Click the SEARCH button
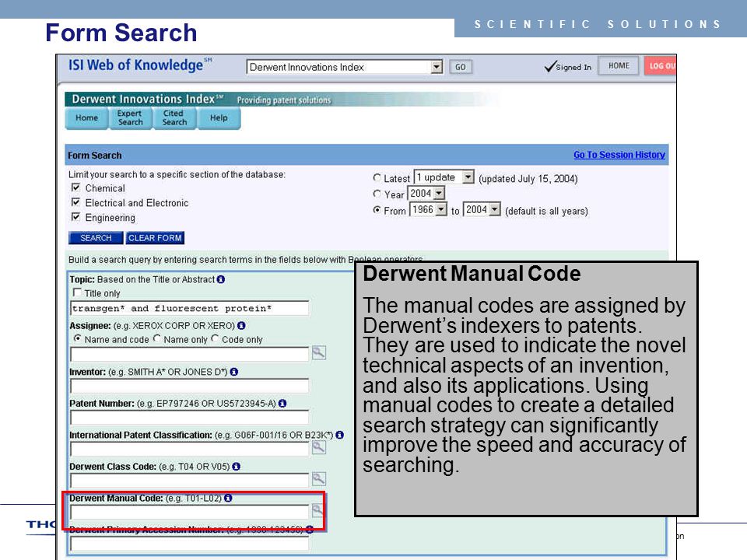 pos(96,238)
